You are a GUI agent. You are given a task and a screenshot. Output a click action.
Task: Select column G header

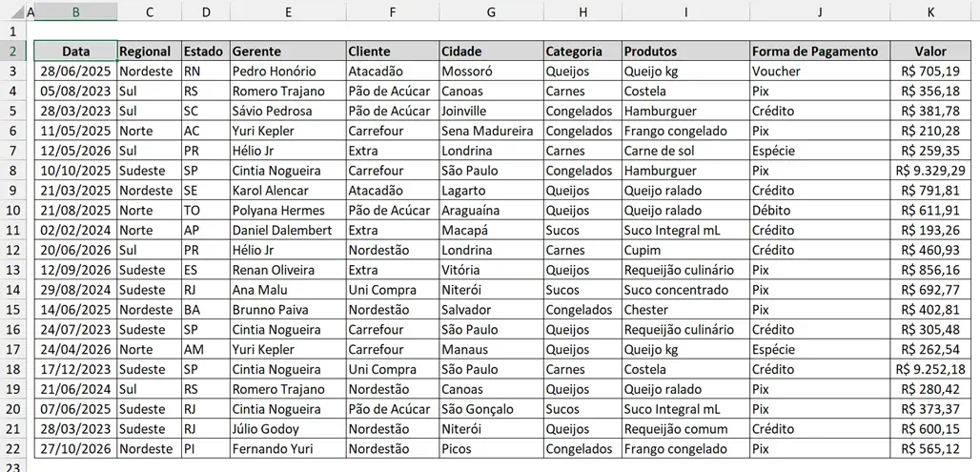click(491, 11)
